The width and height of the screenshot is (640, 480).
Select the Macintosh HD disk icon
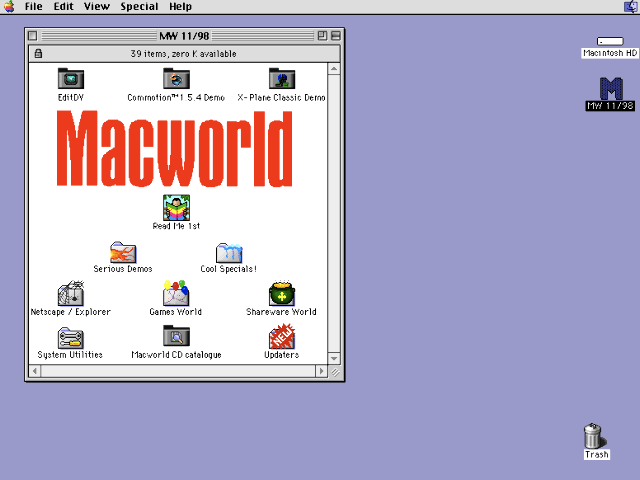pos(610,41)
